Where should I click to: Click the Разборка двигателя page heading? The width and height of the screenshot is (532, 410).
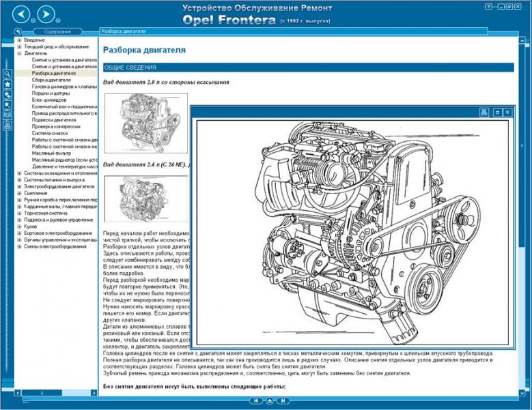144,50
